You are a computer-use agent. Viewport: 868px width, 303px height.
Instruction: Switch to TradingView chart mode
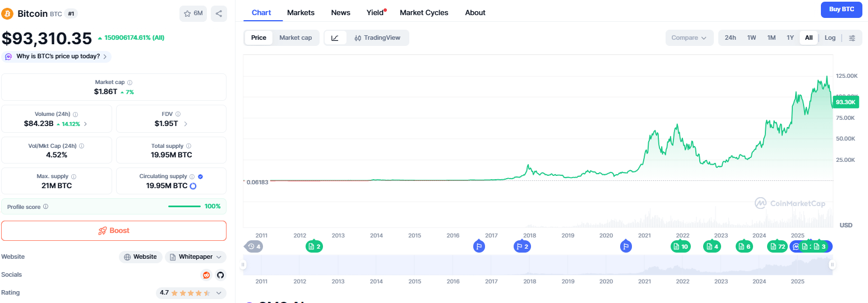377,38
